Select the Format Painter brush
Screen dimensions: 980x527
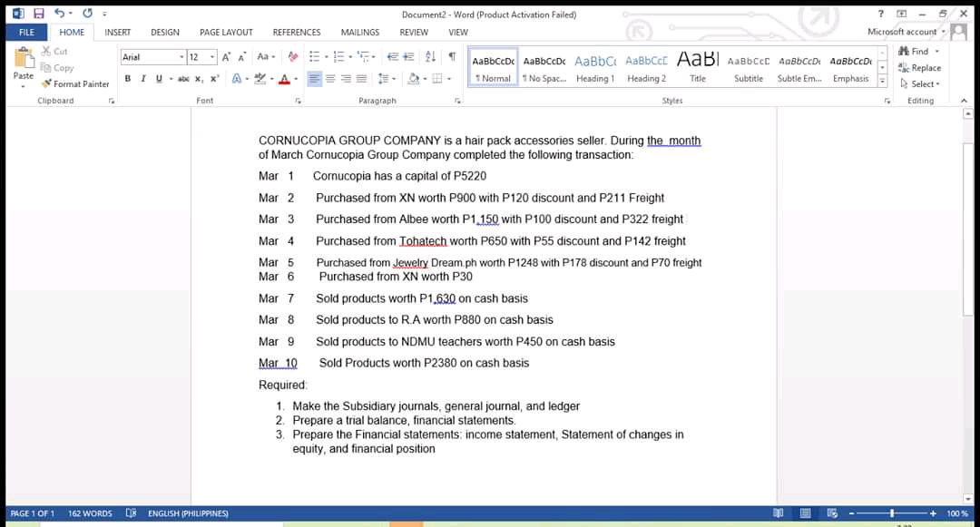(75, 83)
